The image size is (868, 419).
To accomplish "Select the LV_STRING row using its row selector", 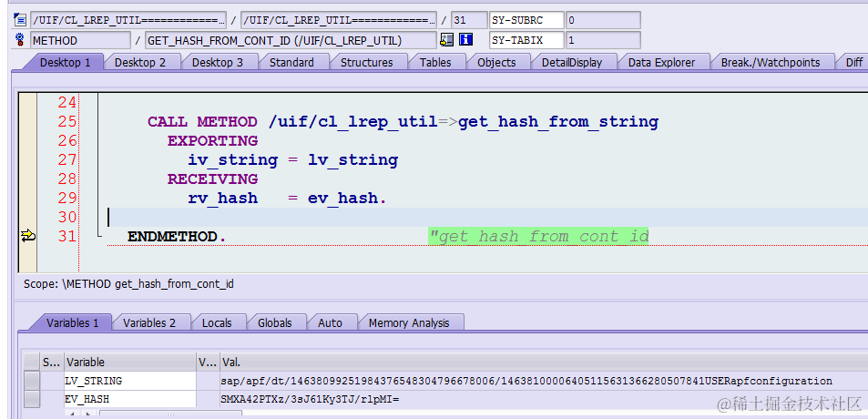I will coord(32,381).
